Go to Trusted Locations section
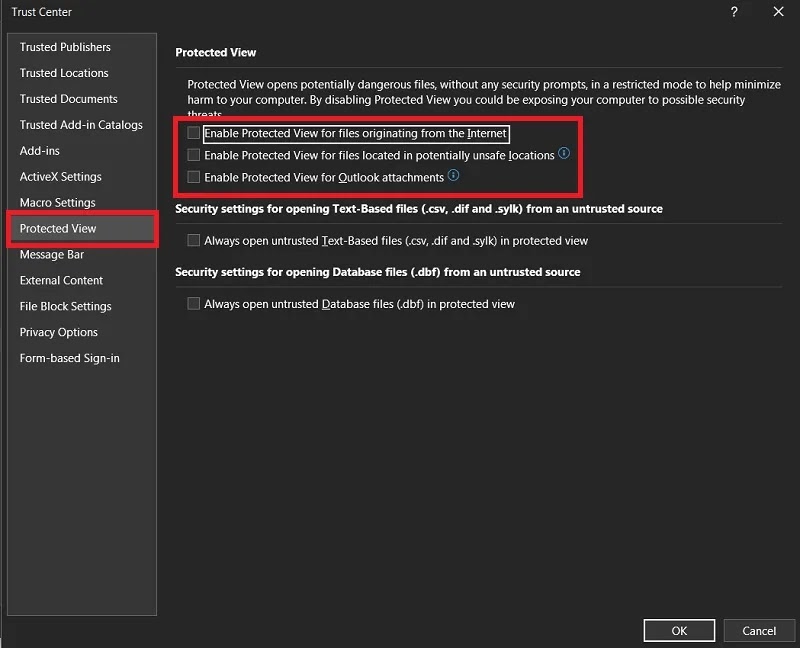 [x=82, y=73]
